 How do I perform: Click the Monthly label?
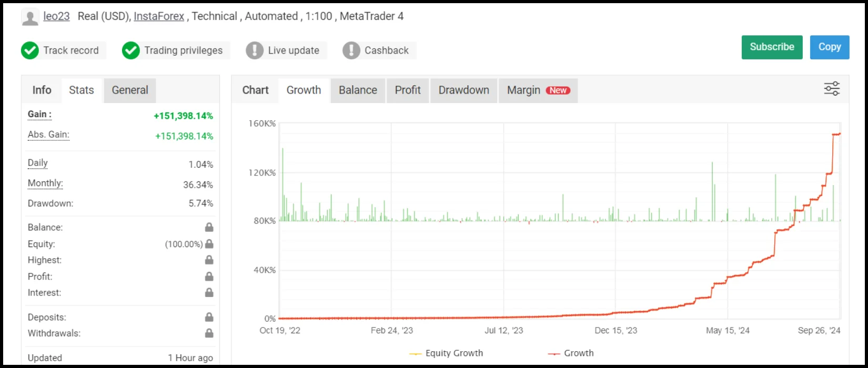45,183
